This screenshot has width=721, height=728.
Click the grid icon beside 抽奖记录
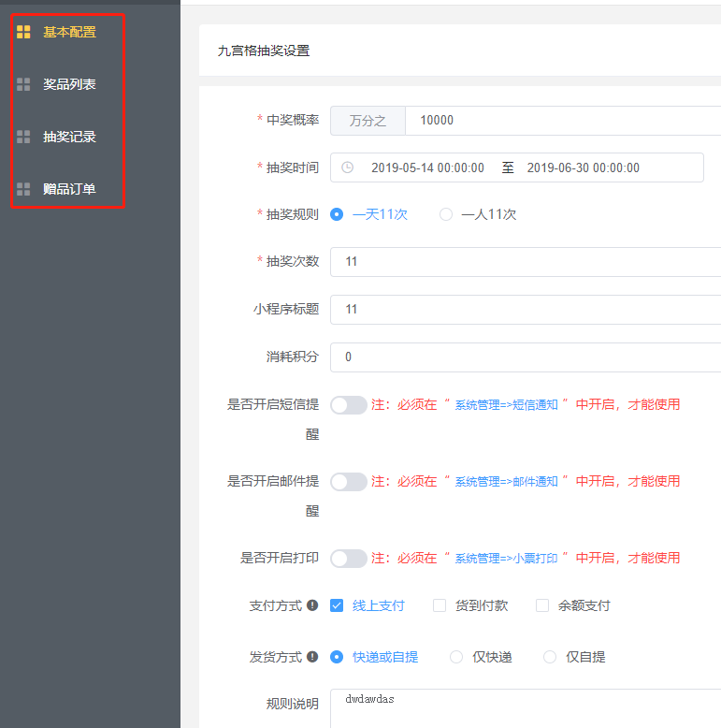(24, 137)
